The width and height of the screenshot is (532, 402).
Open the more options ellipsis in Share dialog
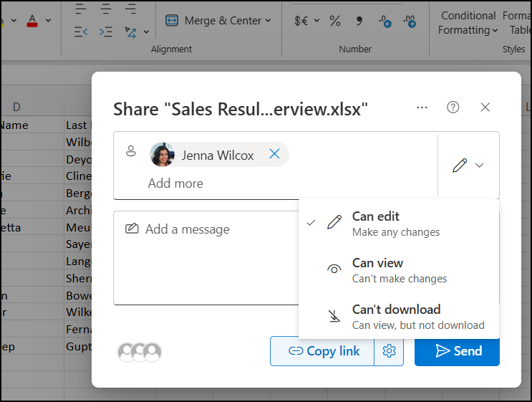[x=422, y=107]
